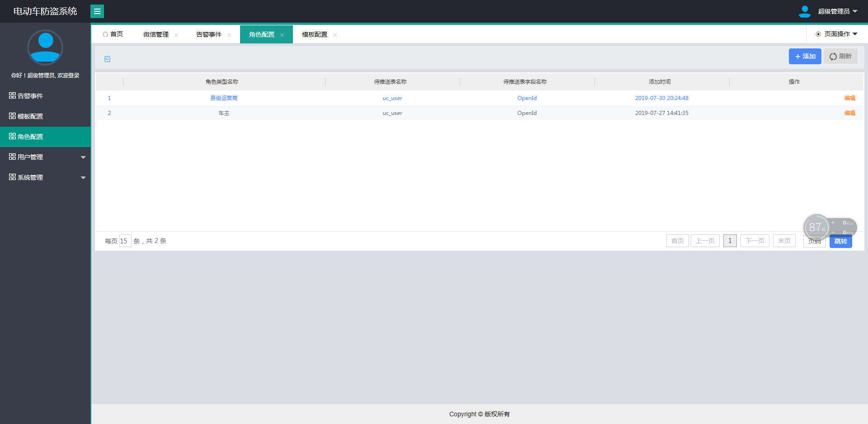Open the 页面操作 dropdown
Viewport: 868px width, 424px height.
837,34
